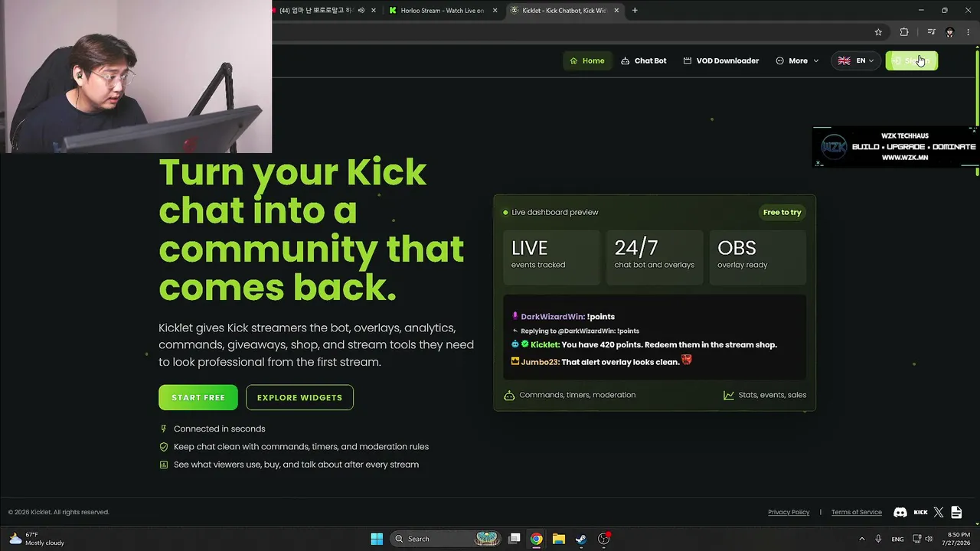The image size is (980, 551).
Task: Open the Windows Start menu
Action: (377, 539)
